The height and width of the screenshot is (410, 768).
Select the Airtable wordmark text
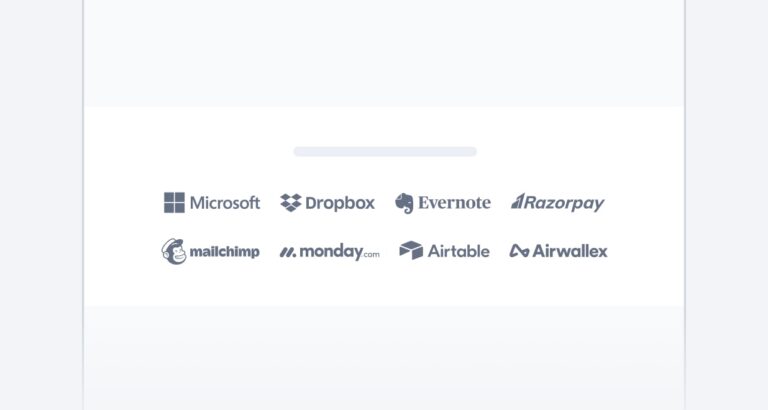459,251
